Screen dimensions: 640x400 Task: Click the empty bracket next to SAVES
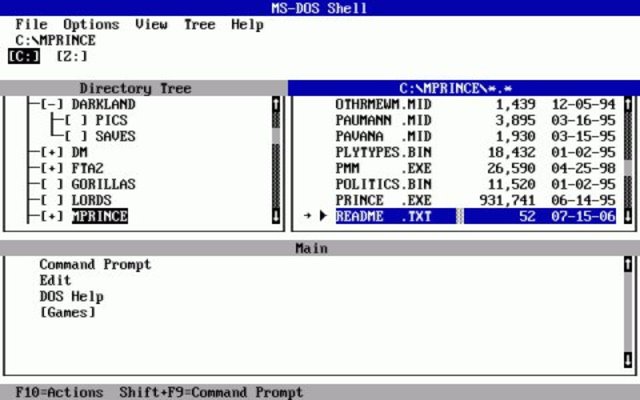(76, 136)
